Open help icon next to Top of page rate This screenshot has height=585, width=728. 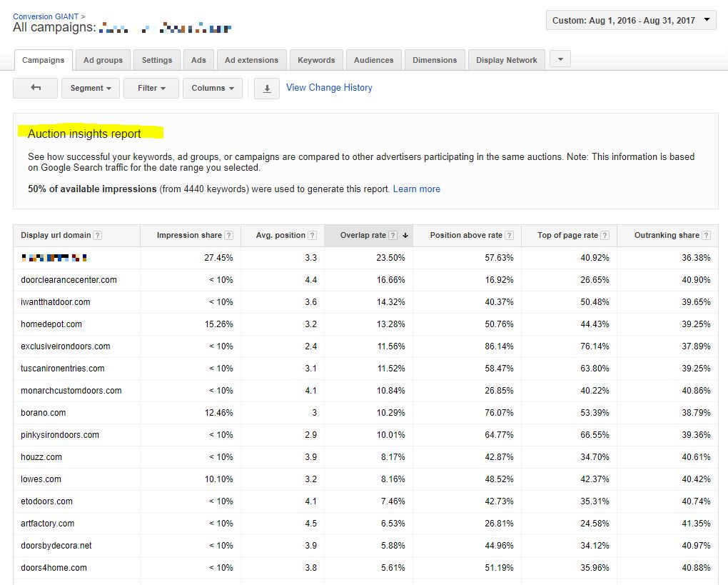click(x=605, y=236)
